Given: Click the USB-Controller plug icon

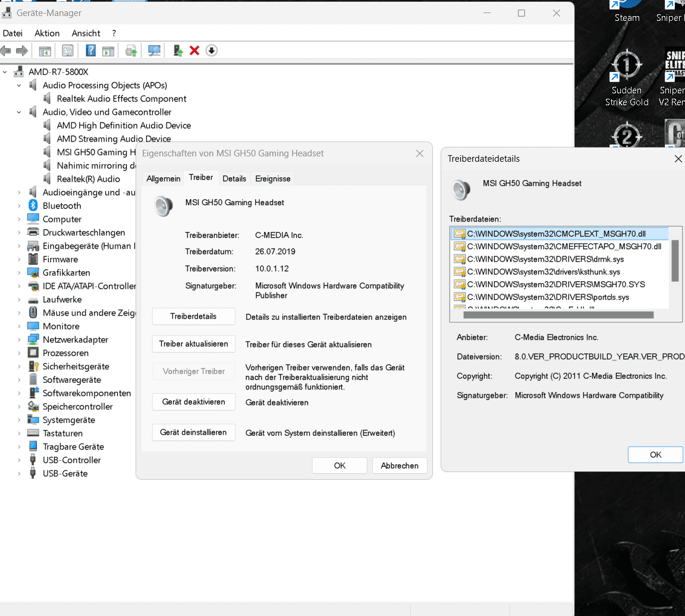Looking at the screenshot, I should (x=33, y=460).
